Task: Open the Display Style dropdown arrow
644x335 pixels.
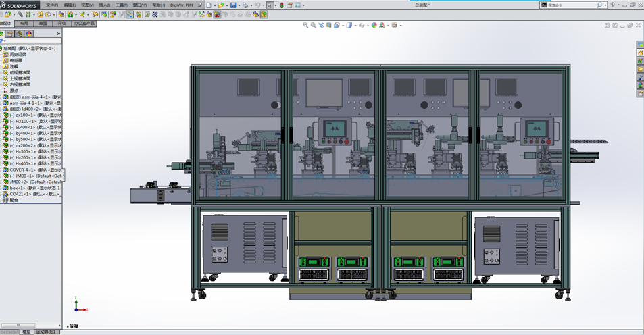Action: (x=355, y=26)
